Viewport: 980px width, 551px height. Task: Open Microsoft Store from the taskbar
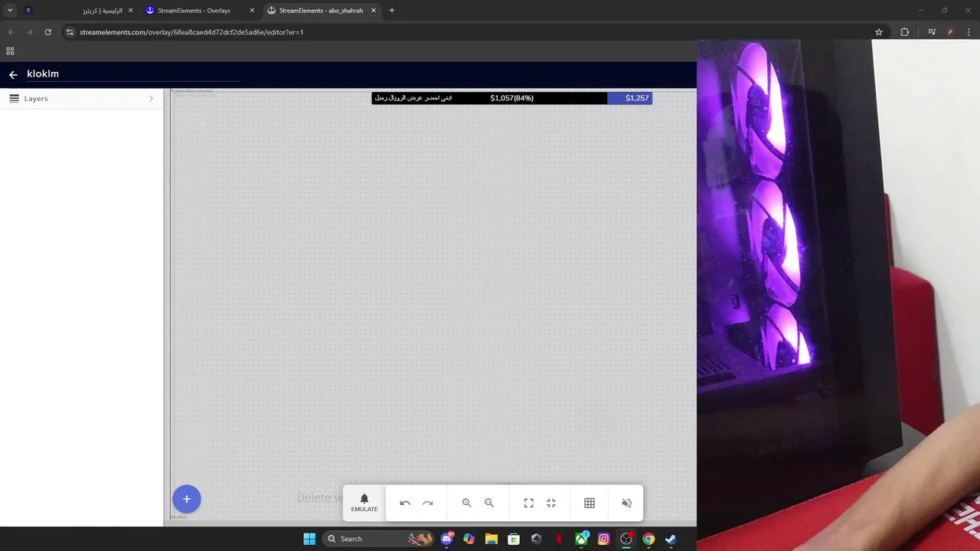pos(514,539)
